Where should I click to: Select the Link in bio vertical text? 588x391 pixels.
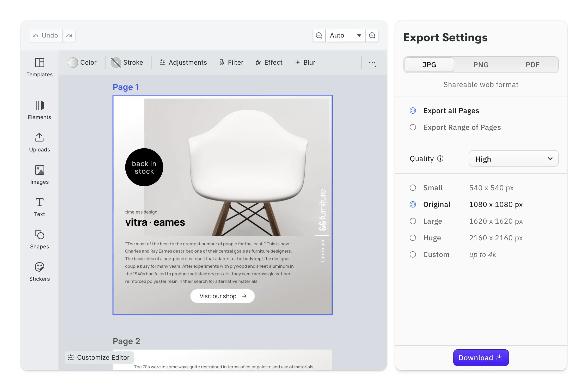point(323,251)
